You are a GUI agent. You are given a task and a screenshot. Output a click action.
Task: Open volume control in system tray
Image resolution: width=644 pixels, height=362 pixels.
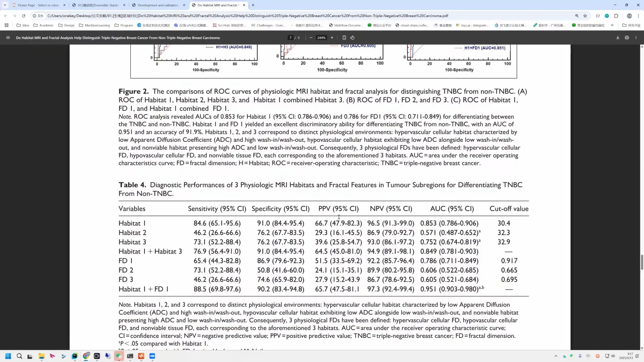(x=613, y=356)
